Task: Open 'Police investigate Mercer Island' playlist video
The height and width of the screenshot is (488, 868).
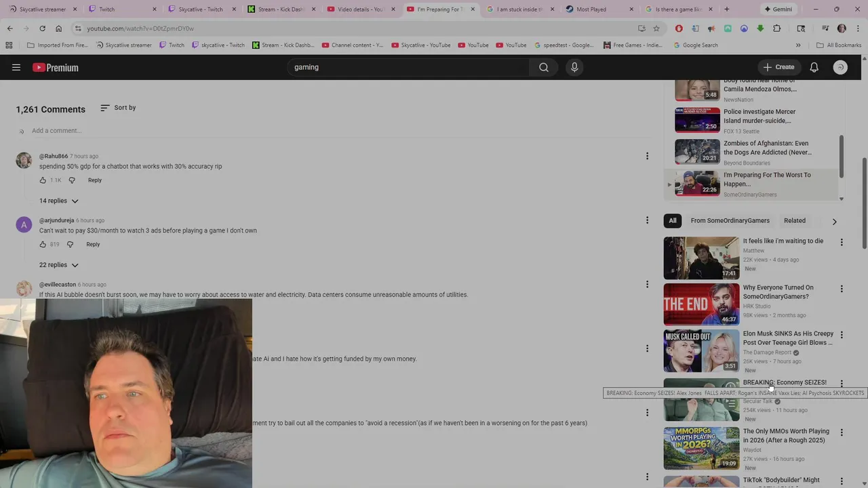Action: 751,121
